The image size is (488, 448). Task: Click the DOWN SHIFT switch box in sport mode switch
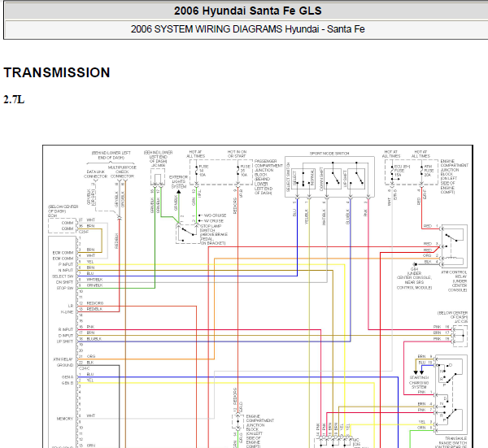tap(333, 179)
